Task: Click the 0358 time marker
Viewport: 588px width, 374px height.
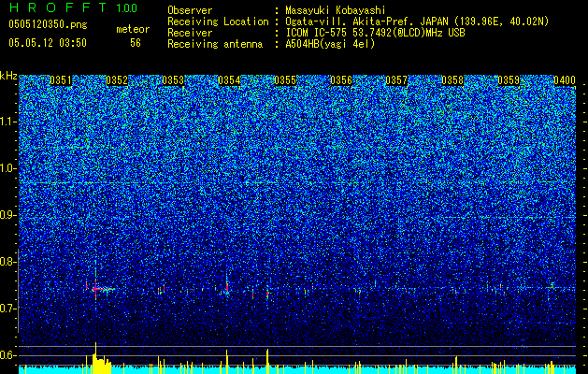Action: tap(452, 80)
